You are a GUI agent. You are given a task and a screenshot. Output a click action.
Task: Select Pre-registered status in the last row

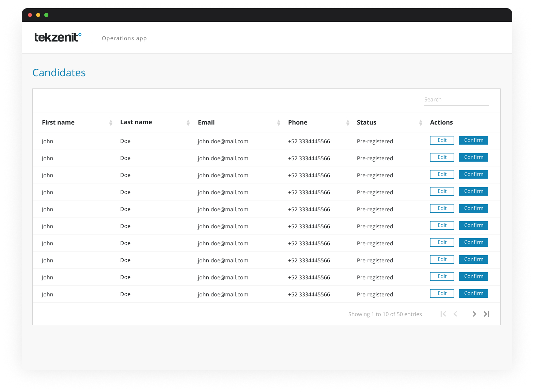pos(375,294)
